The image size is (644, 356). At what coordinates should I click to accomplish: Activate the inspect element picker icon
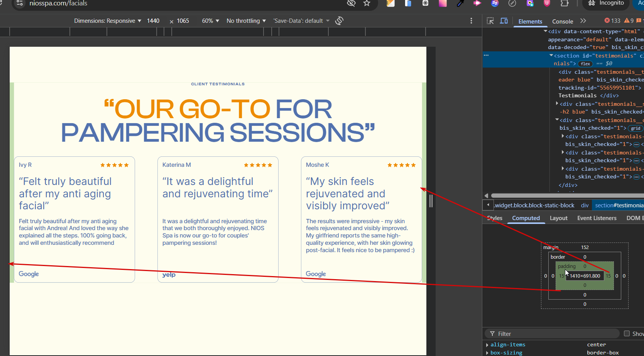coord(490,21)
